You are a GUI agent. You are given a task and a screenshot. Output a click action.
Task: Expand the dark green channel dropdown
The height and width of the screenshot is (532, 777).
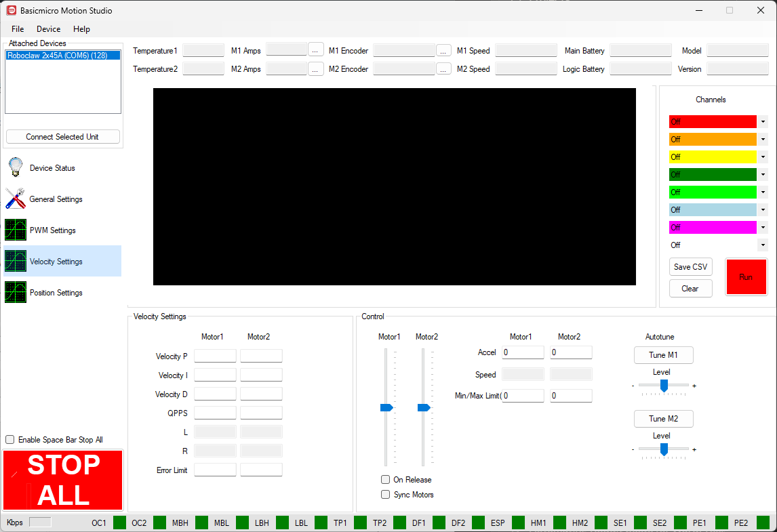tap(763, 174)
